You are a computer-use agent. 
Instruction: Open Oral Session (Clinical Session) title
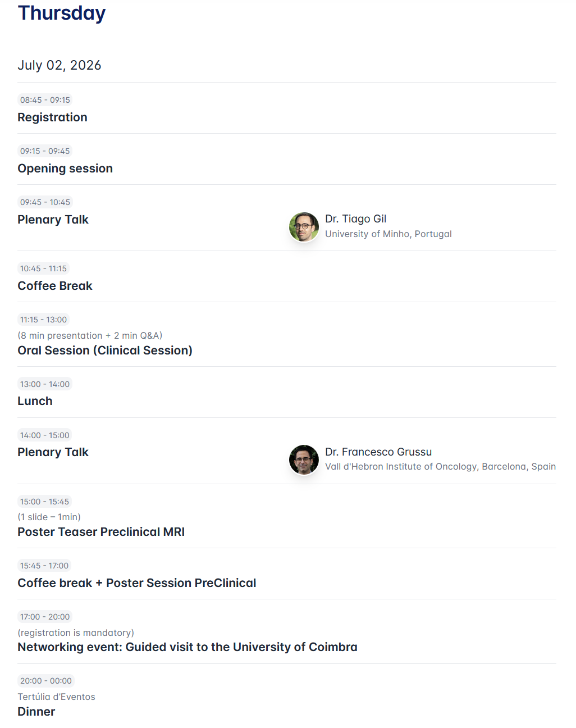[x=105, y=351]
